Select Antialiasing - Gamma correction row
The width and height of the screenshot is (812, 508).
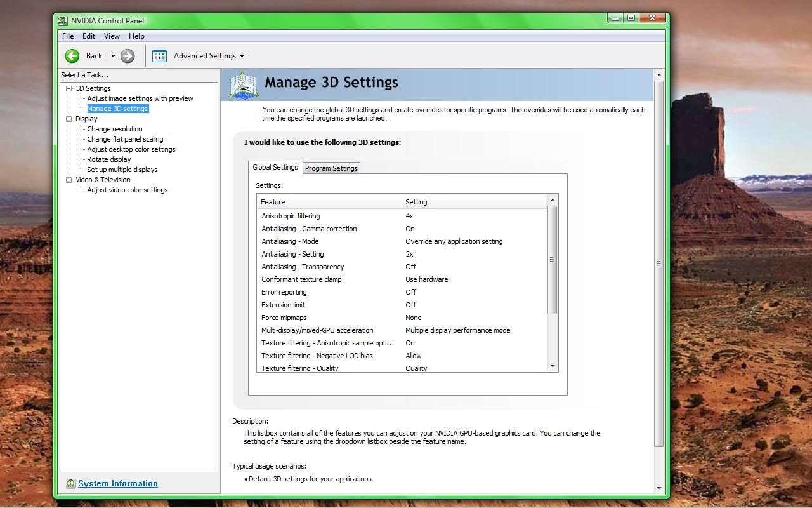[402, 229]
